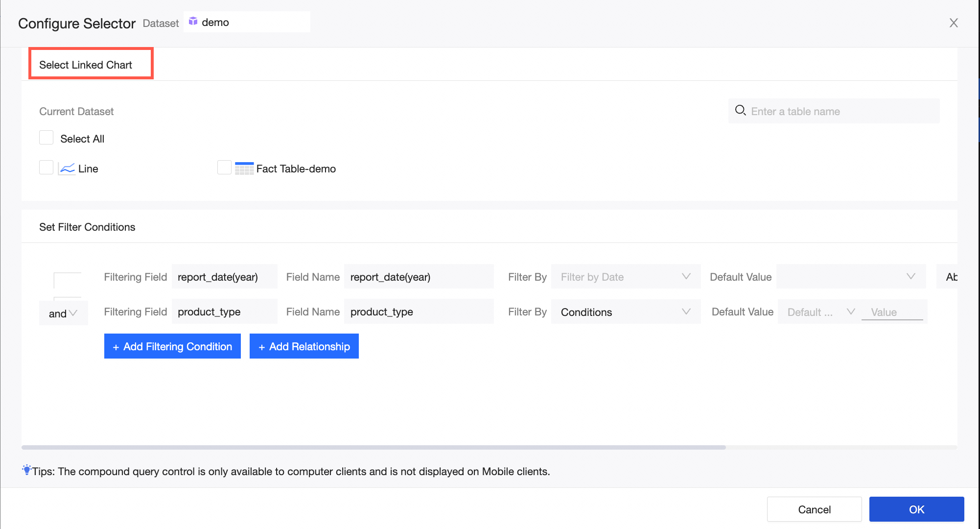Open report_date Default Value dropdown
The height and width of the screenshot is (529, 980).
click(x=851, y=277)
